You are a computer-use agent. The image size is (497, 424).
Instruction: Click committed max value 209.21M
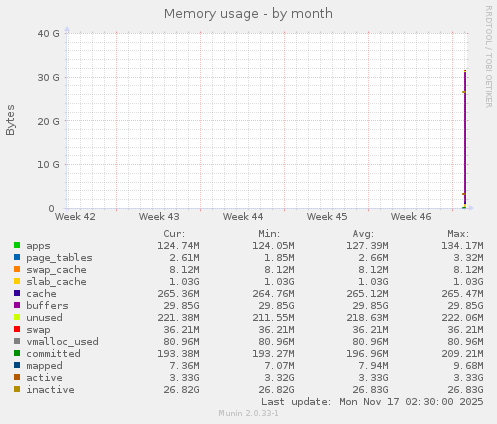click(462, 354)
